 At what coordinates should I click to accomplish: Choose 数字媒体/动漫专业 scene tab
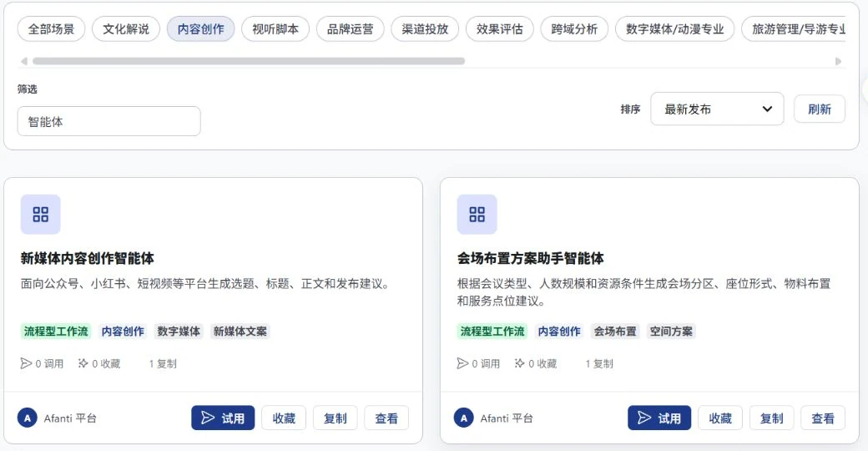[675, 28]
